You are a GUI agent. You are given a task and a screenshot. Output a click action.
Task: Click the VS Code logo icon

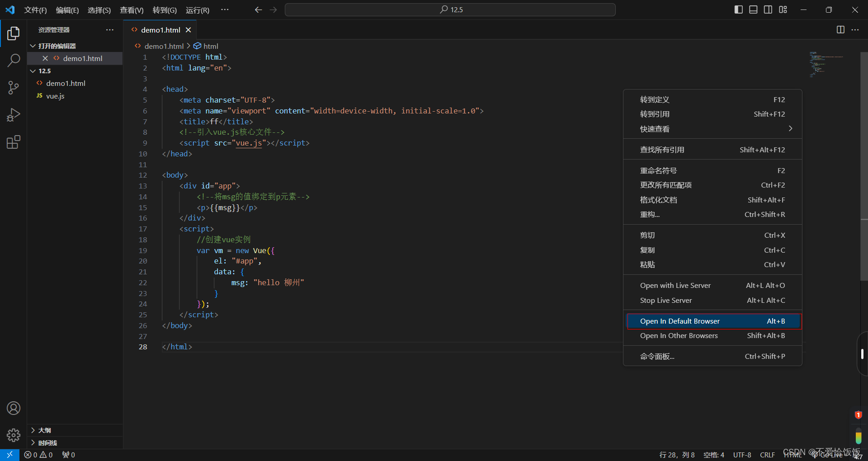[10, 9]
